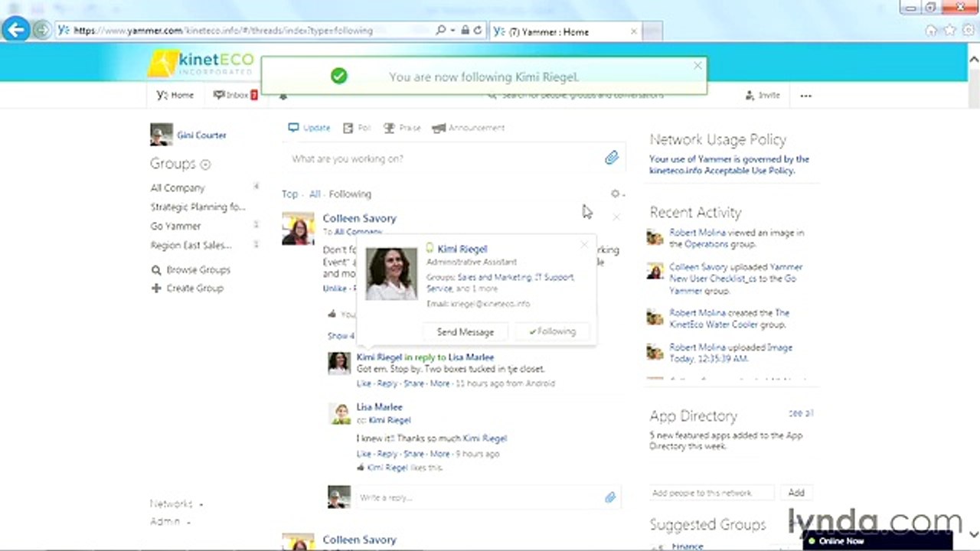This screenshot has width=980, height=551.
Task: Click the 'Add people to this network' field
Action: point(712,493)
